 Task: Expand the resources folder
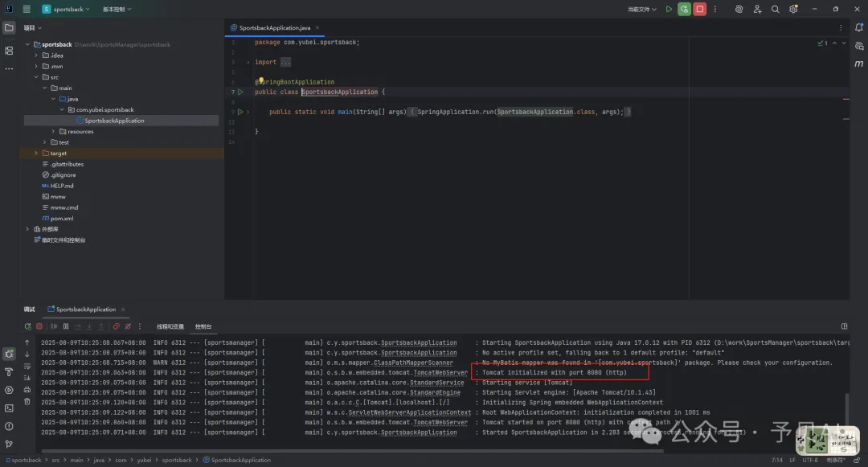coord(53,131)
